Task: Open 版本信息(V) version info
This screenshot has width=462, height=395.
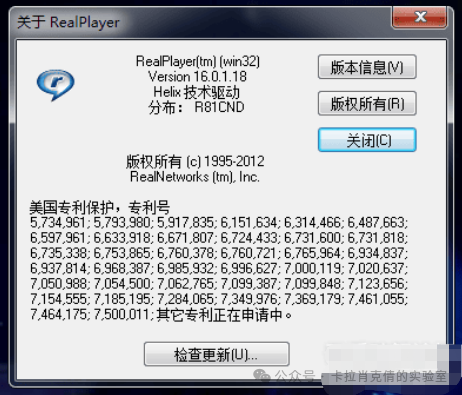Action: click(367, 67)
